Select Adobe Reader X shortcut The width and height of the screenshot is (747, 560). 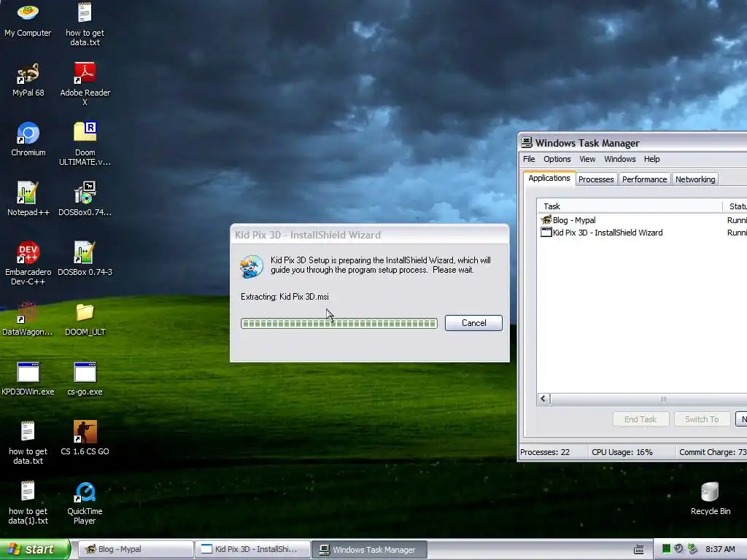[85, 84]
